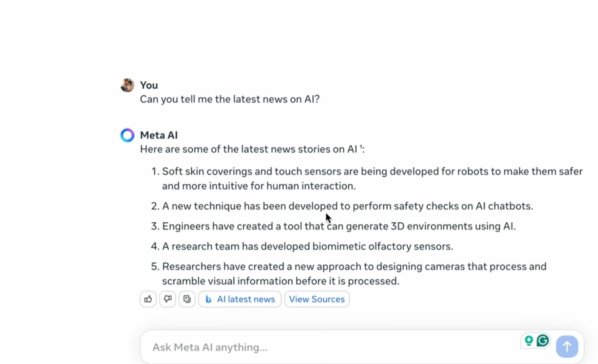Click the green lightbulb suggestion icon
598x364 pixels.
pyautogui.click(x=528, y=340)
